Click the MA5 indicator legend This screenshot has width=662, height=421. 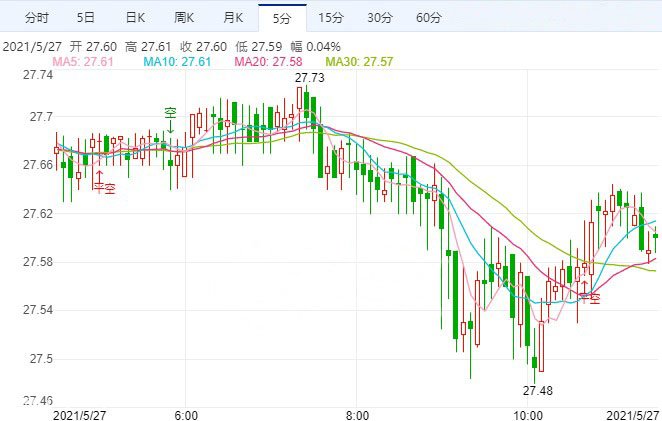click(83, 62)
